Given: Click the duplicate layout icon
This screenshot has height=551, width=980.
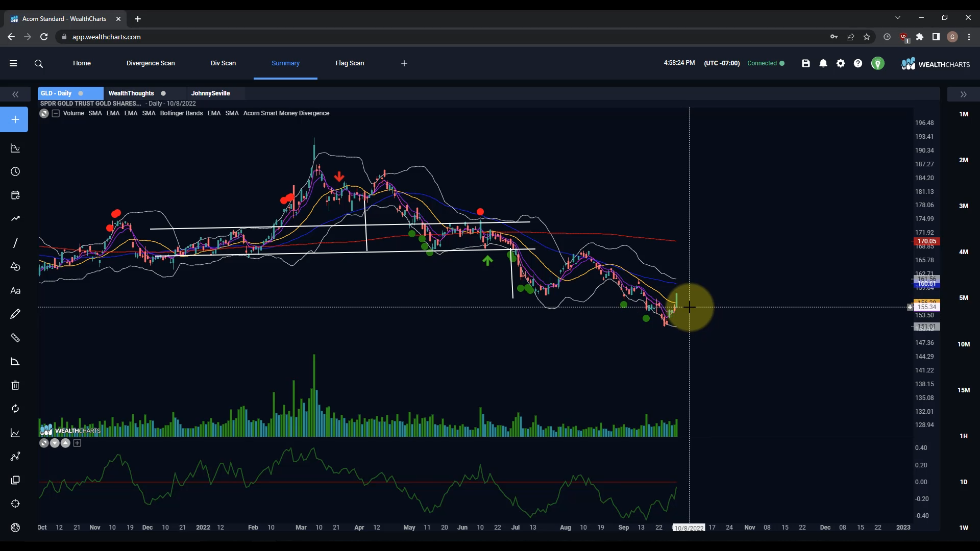Looking at the screenshot, I should [x=15, y=480].
